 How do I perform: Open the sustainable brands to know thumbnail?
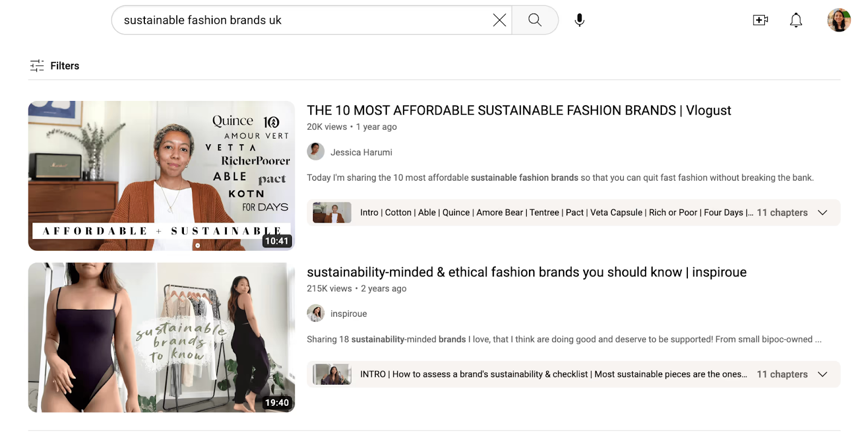(162, 338)
